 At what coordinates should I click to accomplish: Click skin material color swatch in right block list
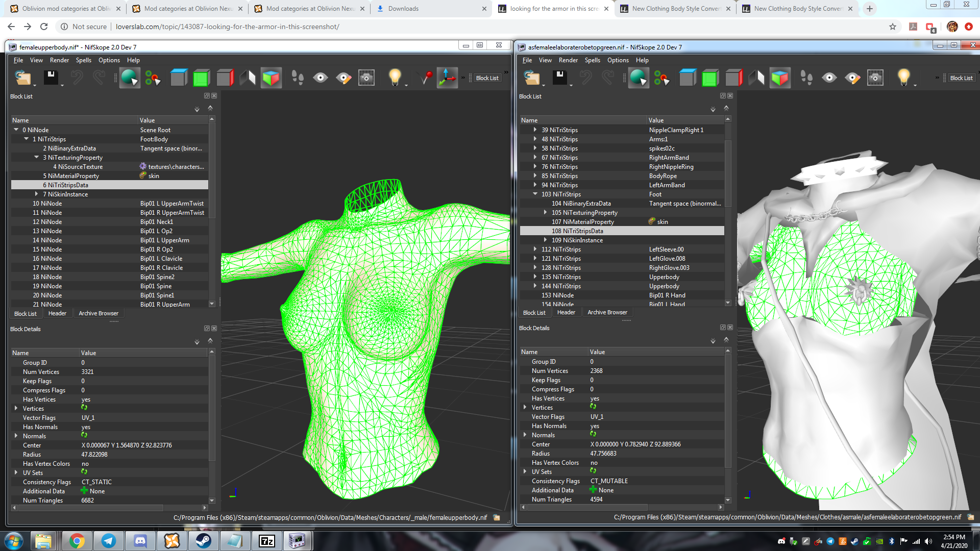point(652,221)
